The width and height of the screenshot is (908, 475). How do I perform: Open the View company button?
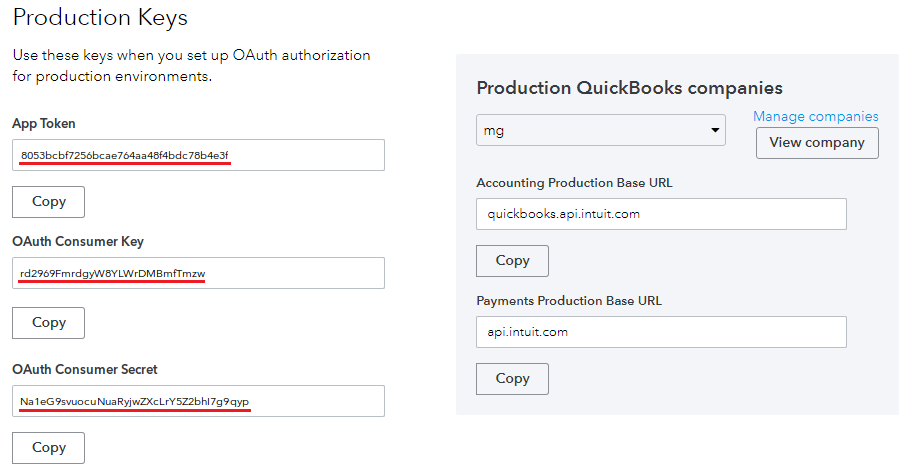click(817, 143)
